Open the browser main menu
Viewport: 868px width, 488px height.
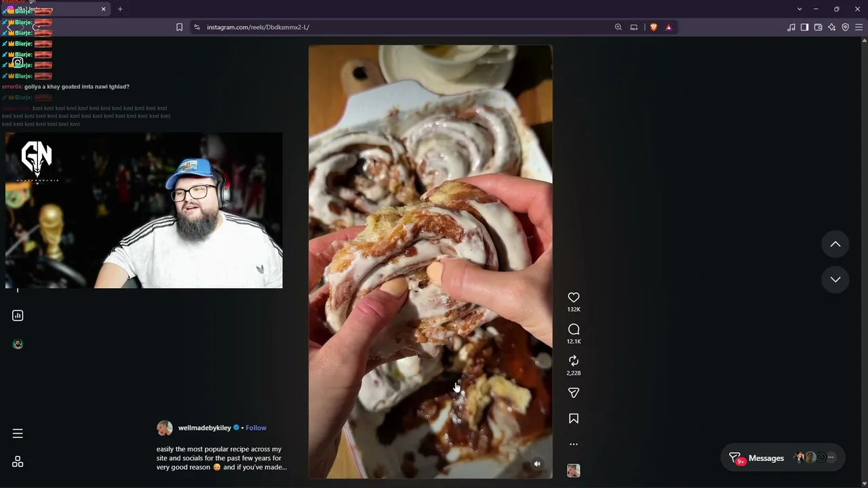pos(859,27)
